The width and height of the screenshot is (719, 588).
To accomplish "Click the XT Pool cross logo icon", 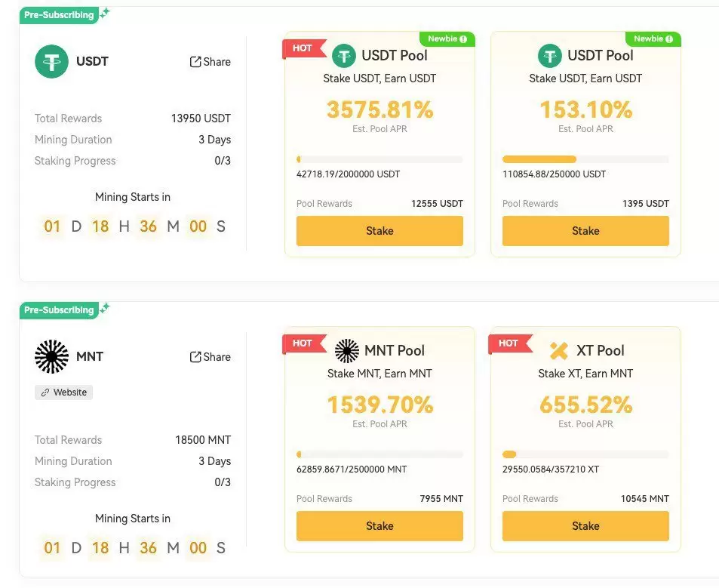I will (x=558, y=351).
